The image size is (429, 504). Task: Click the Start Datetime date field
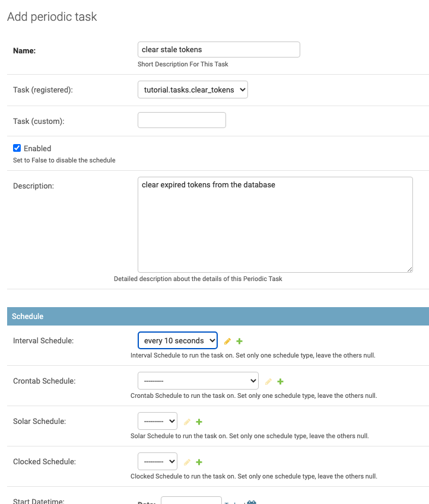tap(191, 501)
